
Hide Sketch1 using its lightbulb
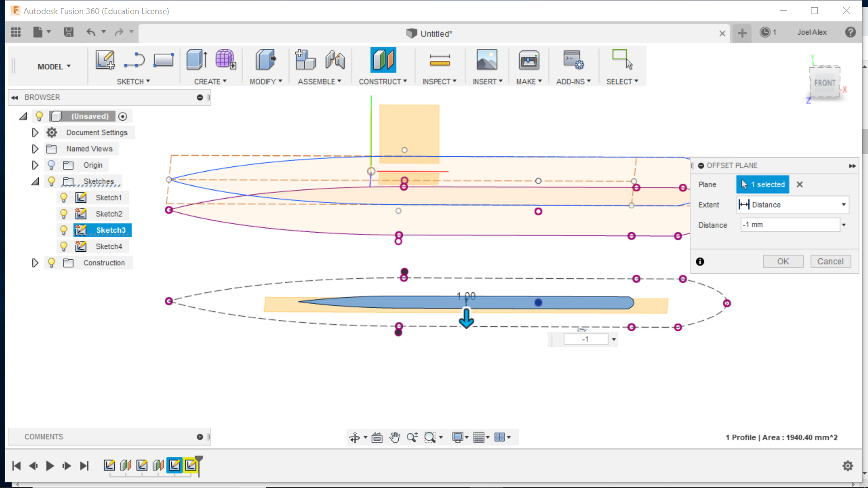[x=64, y=197]
